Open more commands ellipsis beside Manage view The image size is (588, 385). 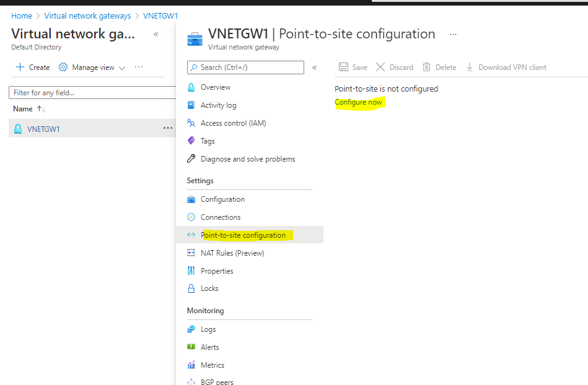click(139, 67)
